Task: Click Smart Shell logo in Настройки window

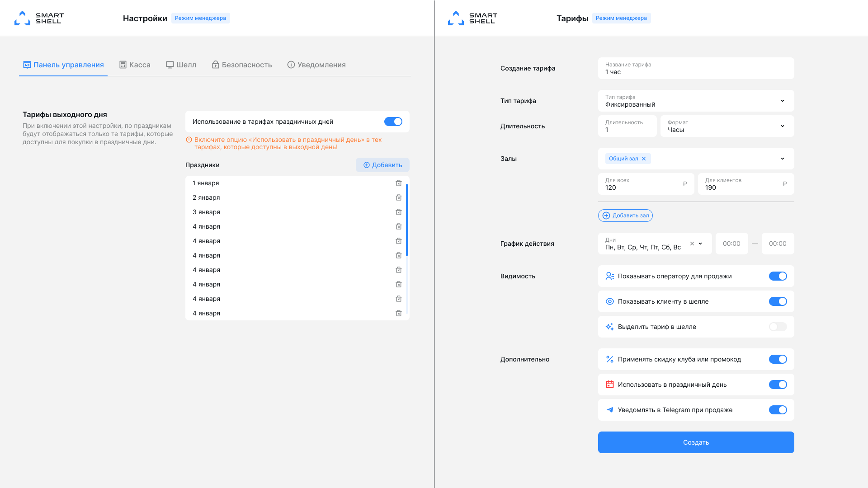Action: pyautogui.click(x=39, y=18)
